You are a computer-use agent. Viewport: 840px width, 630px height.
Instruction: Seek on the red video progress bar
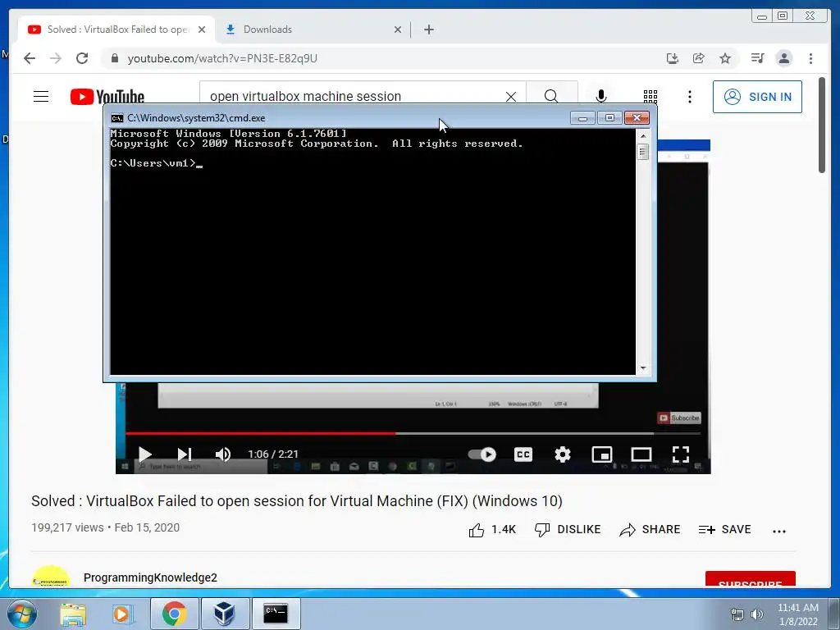tap(413, 433)
